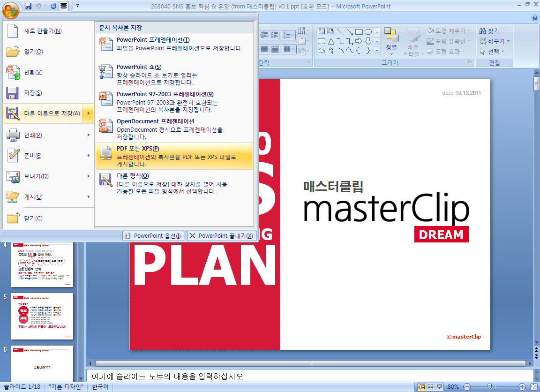The image size is (540, 392).
Task: Click the round Office button orb
Action: click(10, 10)
